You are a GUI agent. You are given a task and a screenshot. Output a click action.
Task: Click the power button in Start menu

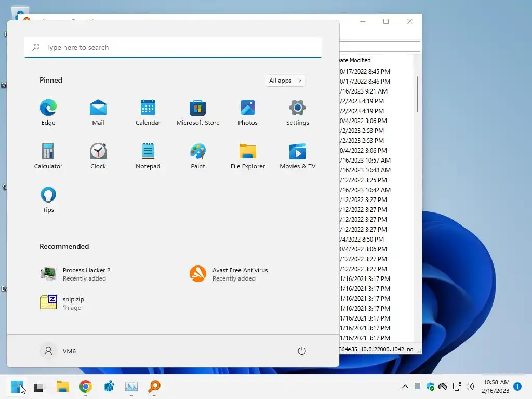coord(302,351)
